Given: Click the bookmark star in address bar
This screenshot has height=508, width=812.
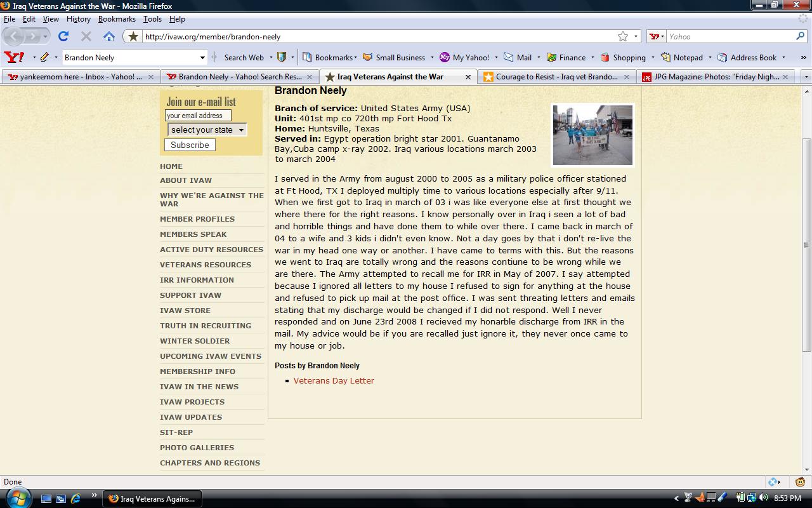Looking at the screenshot, I should click(623, 36).
